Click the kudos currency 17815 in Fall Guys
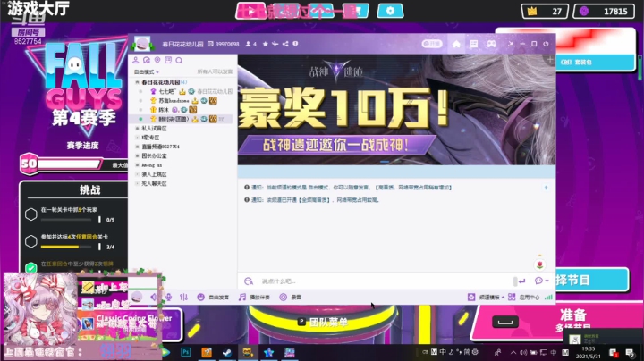Viewport: 644px width, 361px height. pyautogui.click(x=604, y=11)
